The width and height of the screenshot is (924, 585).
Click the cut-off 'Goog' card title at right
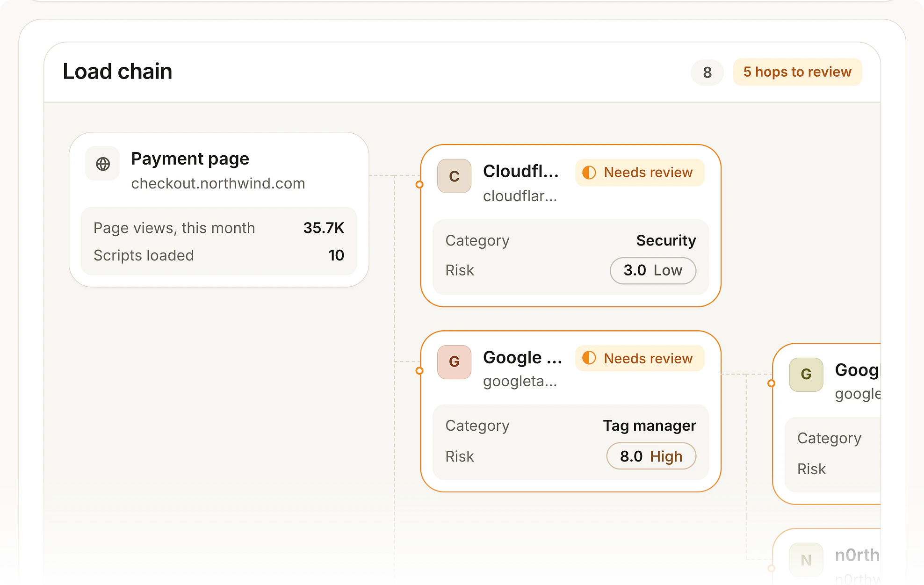pyautogui.click(x=858, y=370)
